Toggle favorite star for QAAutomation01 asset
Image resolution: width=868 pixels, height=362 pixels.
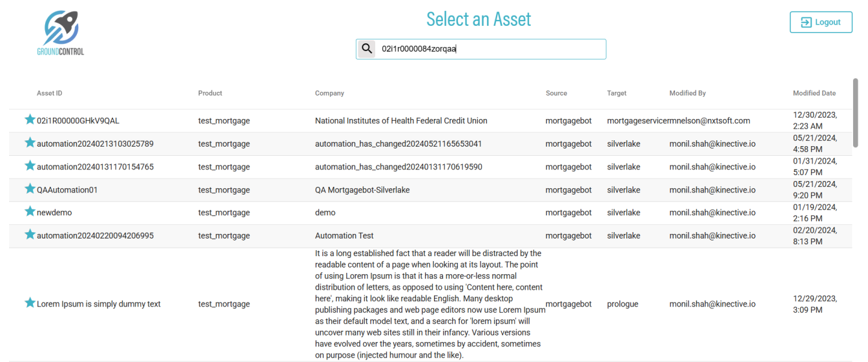tap(30, 189)
